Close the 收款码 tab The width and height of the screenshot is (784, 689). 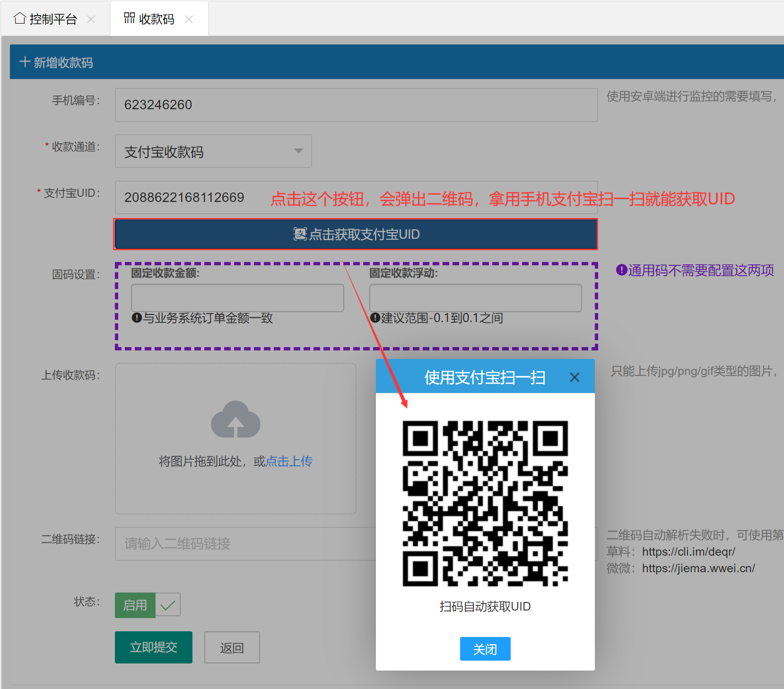coord(189,19)
